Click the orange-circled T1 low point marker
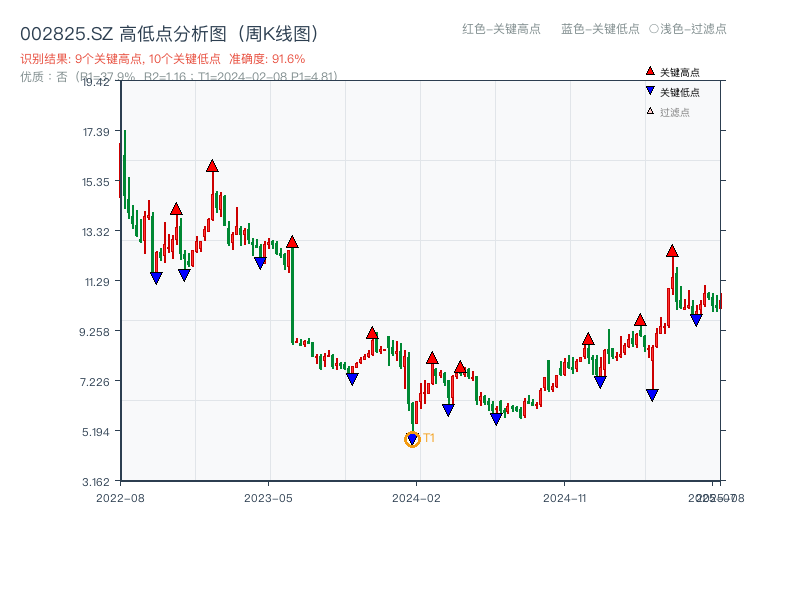 [x=412, y=439]
